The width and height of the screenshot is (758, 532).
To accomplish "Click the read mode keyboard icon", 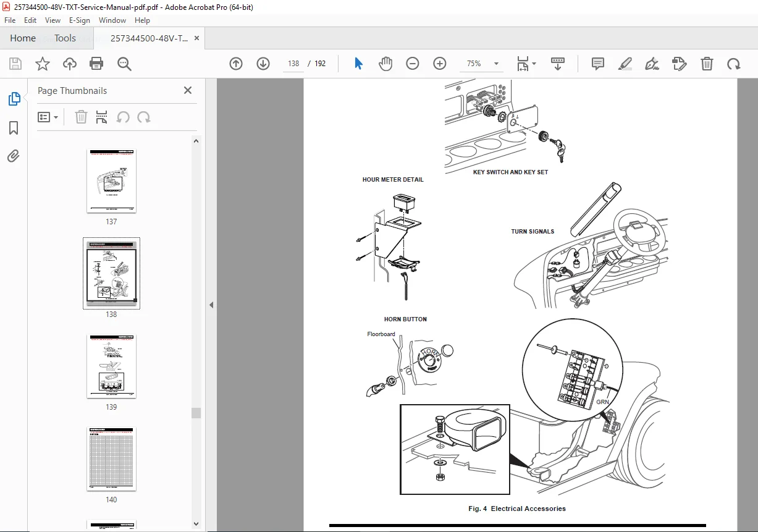I will [558, 64].
